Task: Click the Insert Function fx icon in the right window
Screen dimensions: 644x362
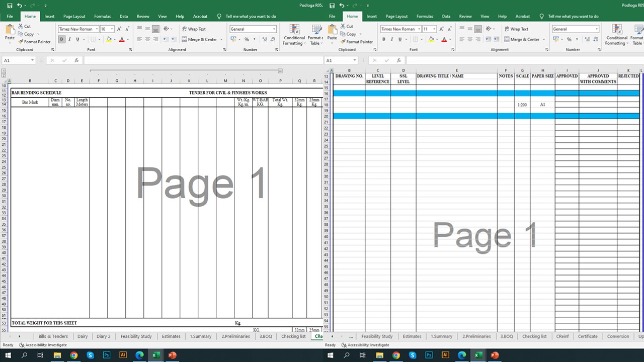Action: point(398,60)
